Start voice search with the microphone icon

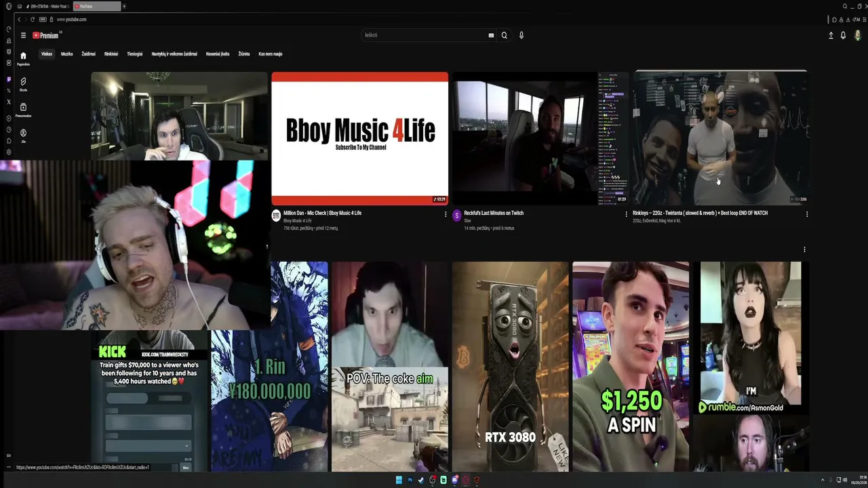click(521, 35)
